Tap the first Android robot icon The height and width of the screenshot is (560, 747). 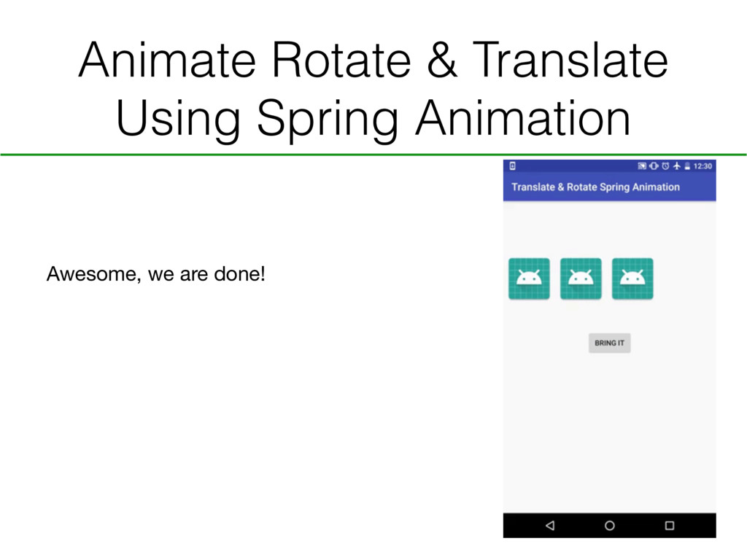529,279
